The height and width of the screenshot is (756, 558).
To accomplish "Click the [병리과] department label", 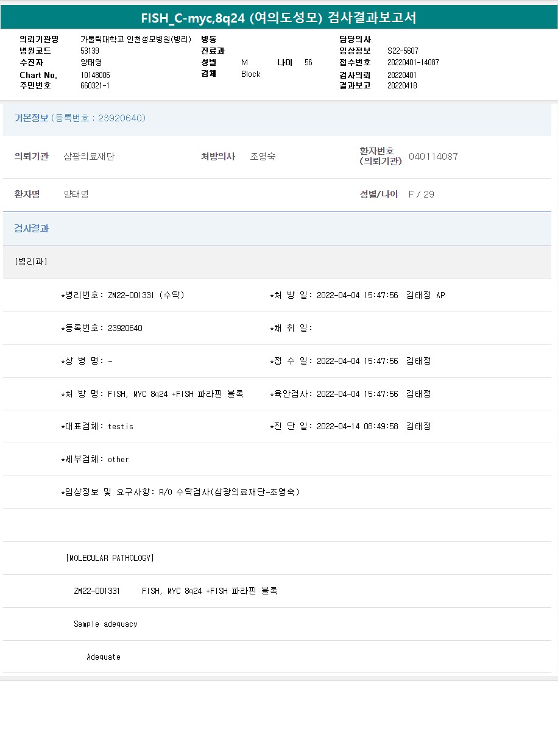I will pyautogui.click(x=30, y=262).
